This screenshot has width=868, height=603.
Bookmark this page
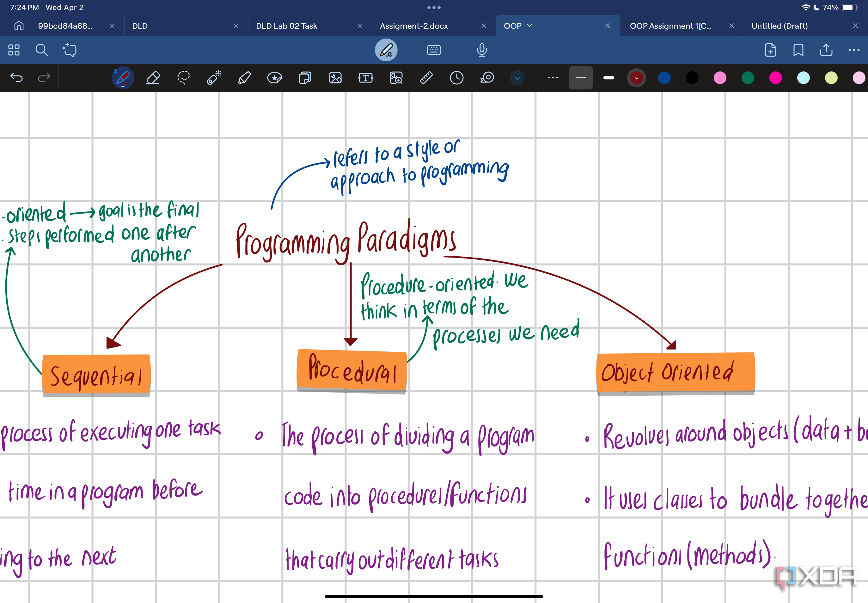coord(798,50)
